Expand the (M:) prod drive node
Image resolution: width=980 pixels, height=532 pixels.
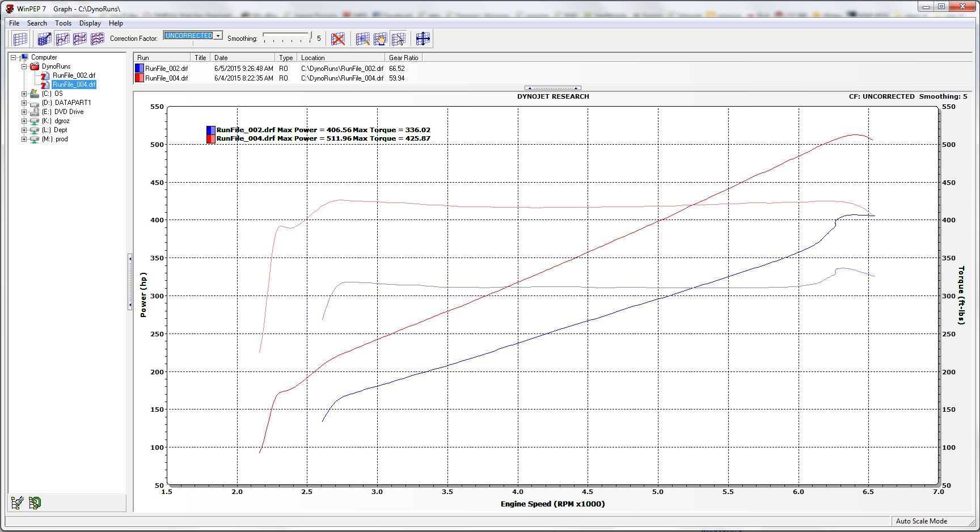pos(24,139)
